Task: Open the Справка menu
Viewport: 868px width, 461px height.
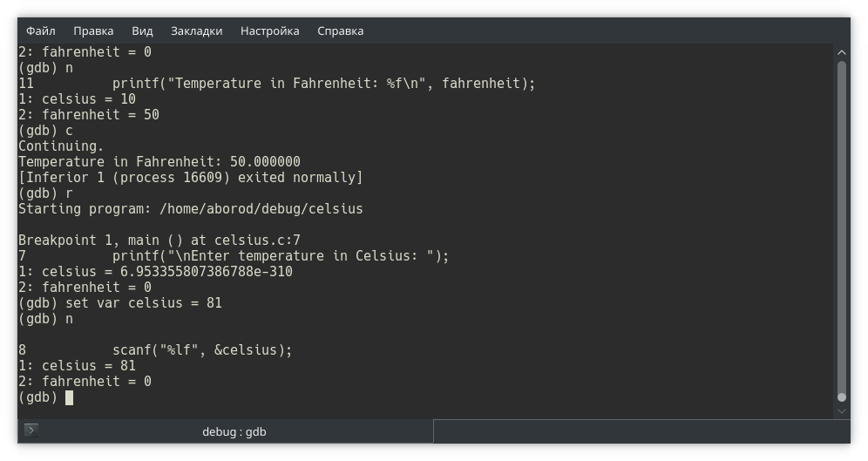Action: (340, 31)
